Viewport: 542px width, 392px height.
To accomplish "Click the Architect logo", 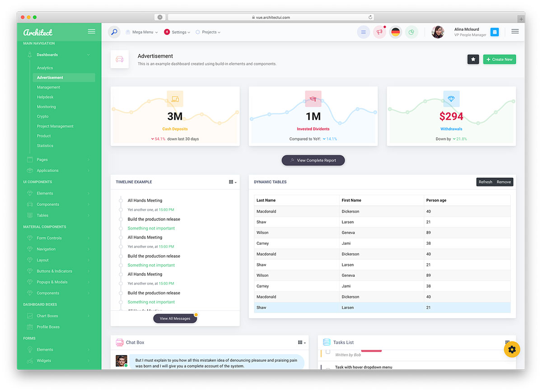I will 38,32.
